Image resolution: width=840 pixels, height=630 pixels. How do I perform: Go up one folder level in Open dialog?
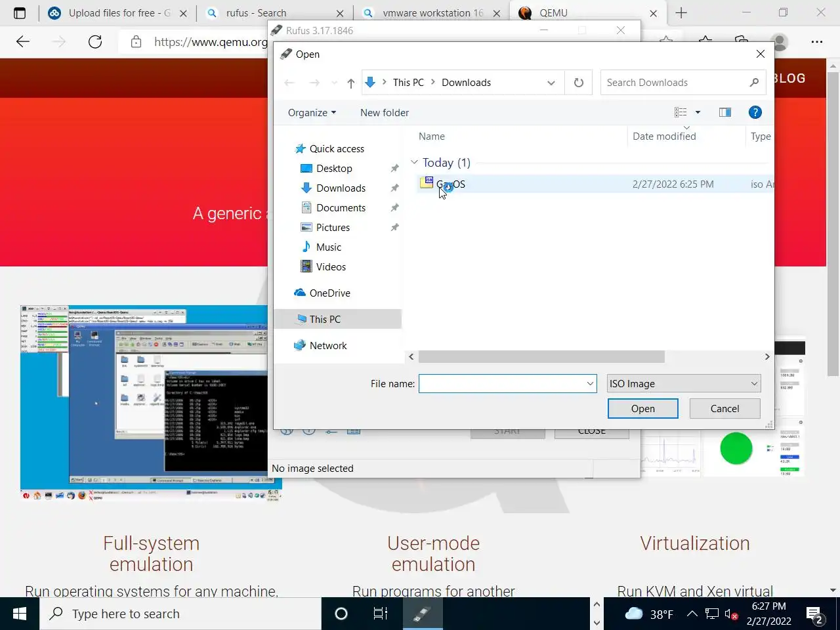pyautogui.click(x=351, y=83)
